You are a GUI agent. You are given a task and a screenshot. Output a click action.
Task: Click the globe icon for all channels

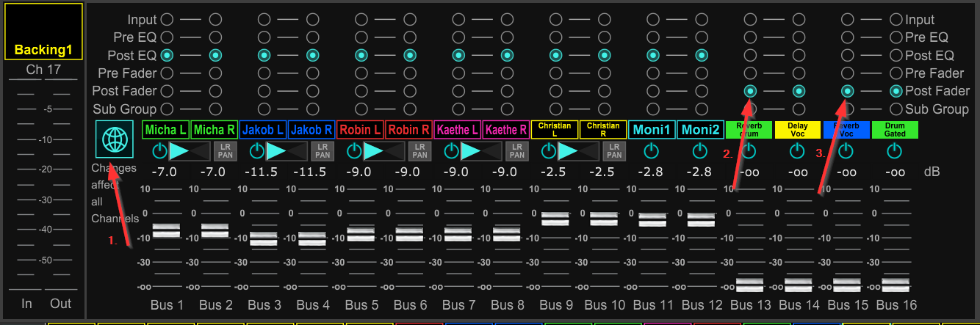[x=115, y=139]
